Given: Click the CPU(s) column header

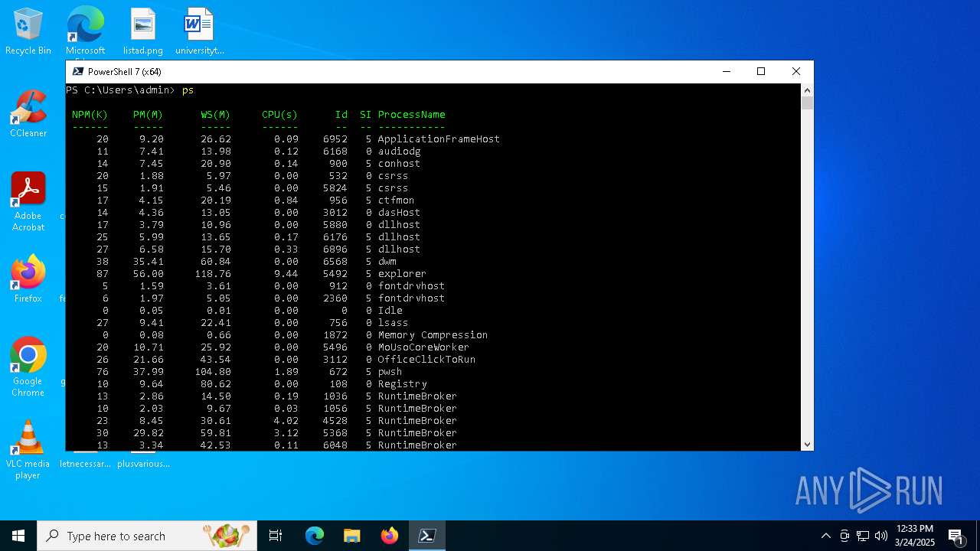Looking at the screenshot, I should point(280,115).
